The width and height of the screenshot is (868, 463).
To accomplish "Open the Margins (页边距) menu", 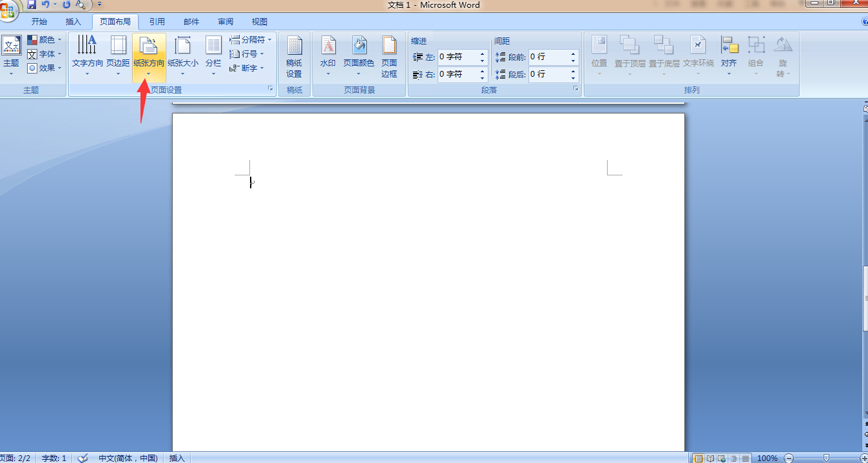I will coord(118,56).
